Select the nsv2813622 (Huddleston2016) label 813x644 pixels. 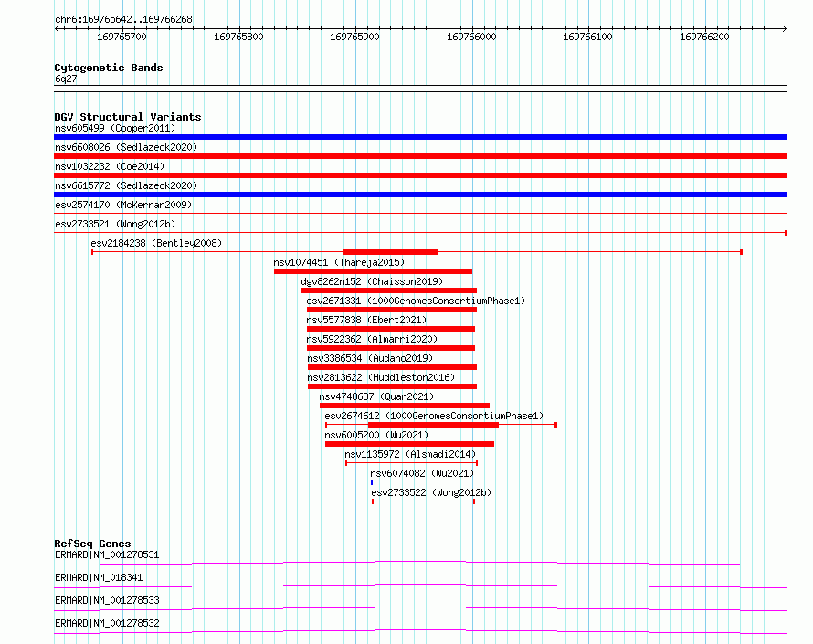click(x=381, y=377)
